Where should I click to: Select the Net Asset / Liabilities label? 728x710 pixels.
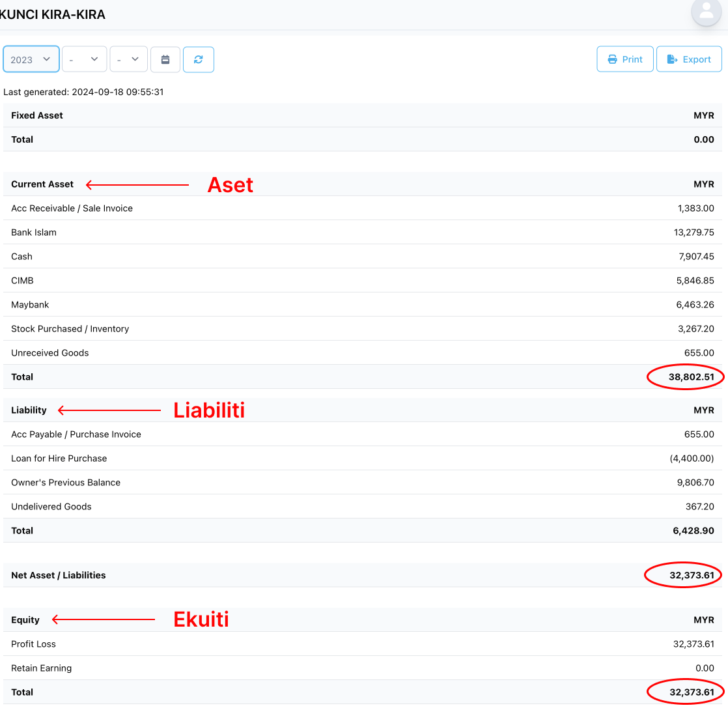(59, 576)
